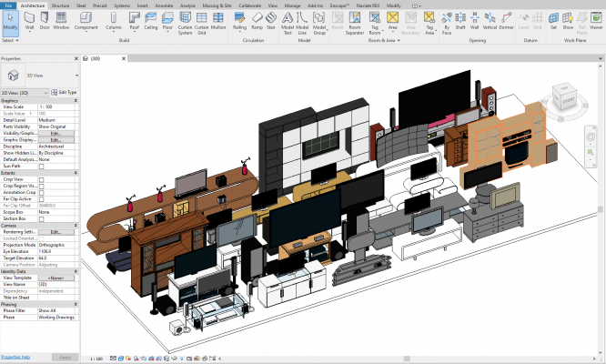Check the Section Box option
The image size is (606, 364).
point(42,218)
